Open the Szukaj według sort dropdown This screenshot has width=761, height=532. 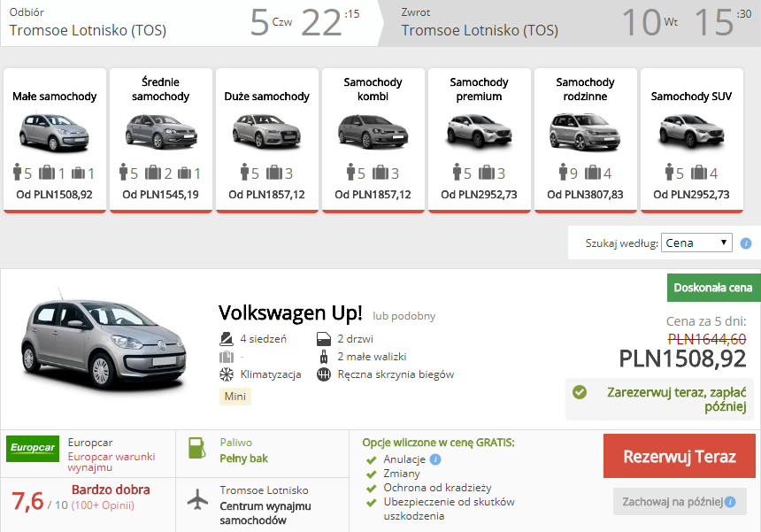(696, 243)
